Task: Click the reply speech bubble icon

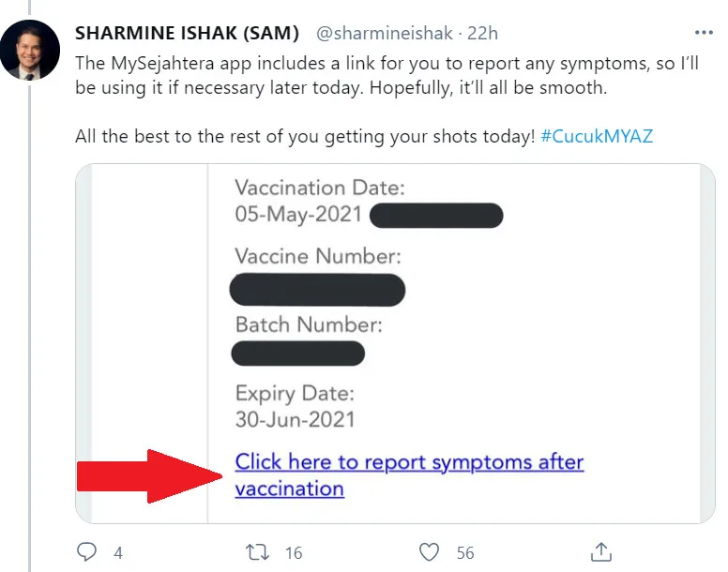Action: click(86, 551)
